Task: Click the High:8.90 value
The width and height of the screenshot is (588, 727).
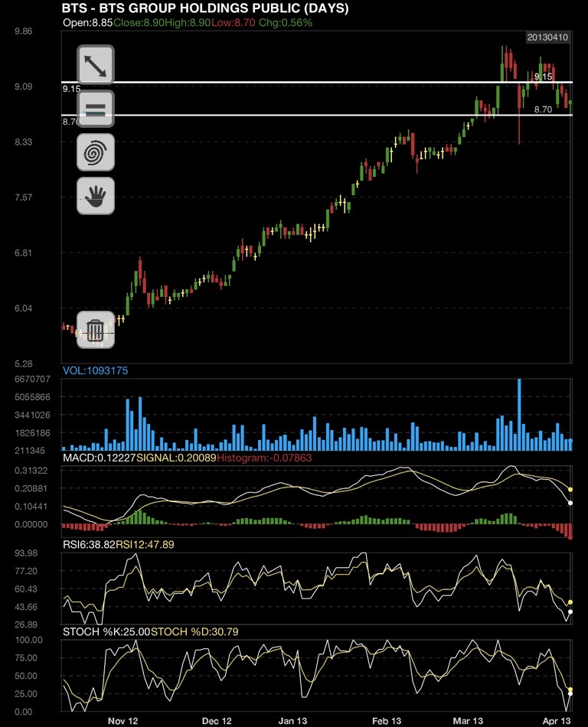Action: 188,23
